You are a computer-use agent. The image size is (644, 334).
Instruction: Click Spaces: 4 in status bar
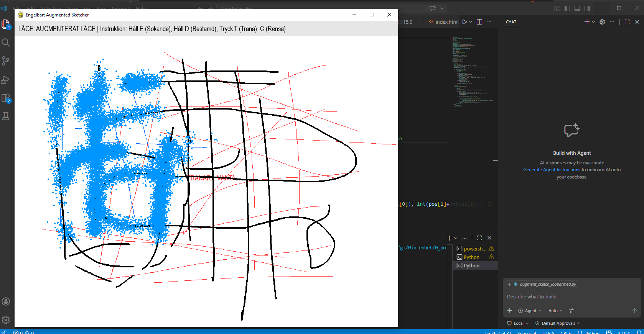click(527, 332)
